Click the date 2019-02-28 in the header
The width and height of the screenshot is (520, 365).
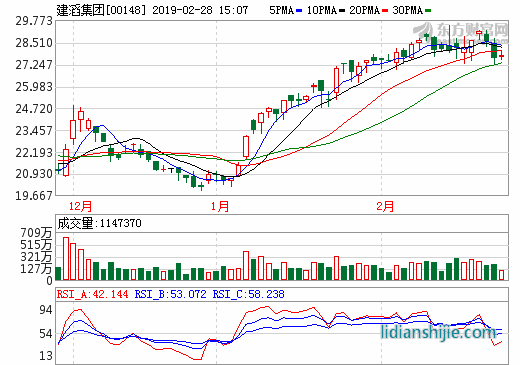(182, 10)
